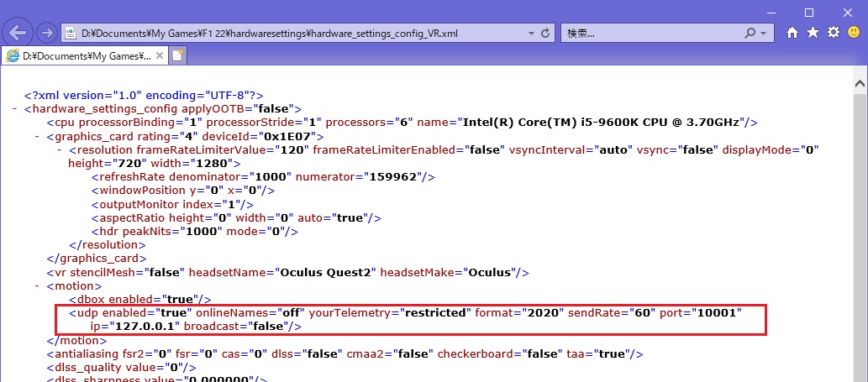
Task: Click the scrollbar up arrow
Action: click(860, 86)
